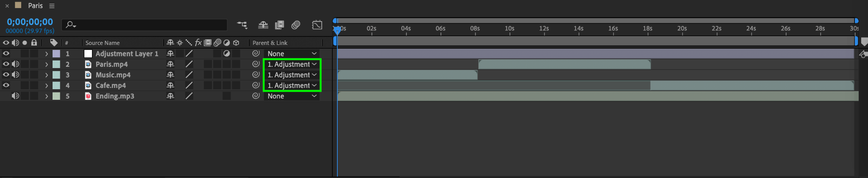Hide the Adjustment Layer 1 video

click(x=6, y=54)
